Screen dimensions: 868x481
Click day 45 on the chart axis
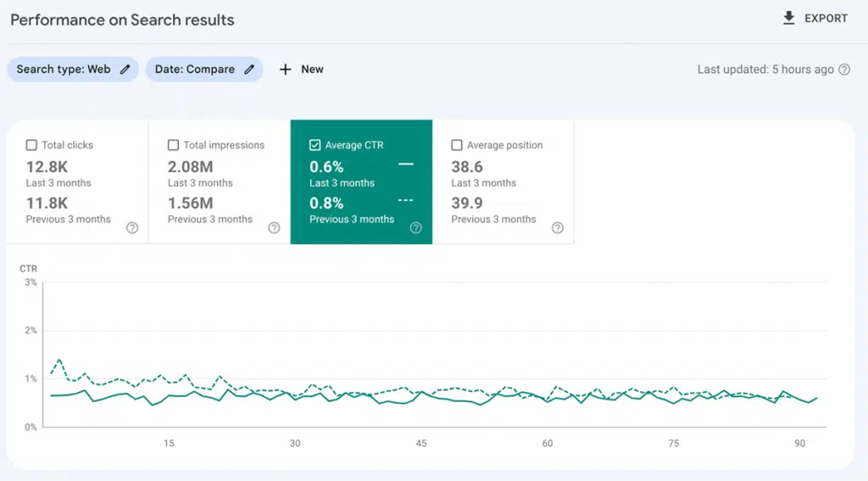(421, 444)
